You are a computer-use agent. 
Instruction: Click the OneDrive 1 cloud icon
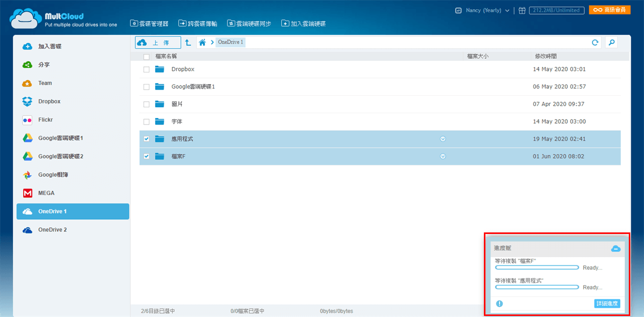[27, 212]
